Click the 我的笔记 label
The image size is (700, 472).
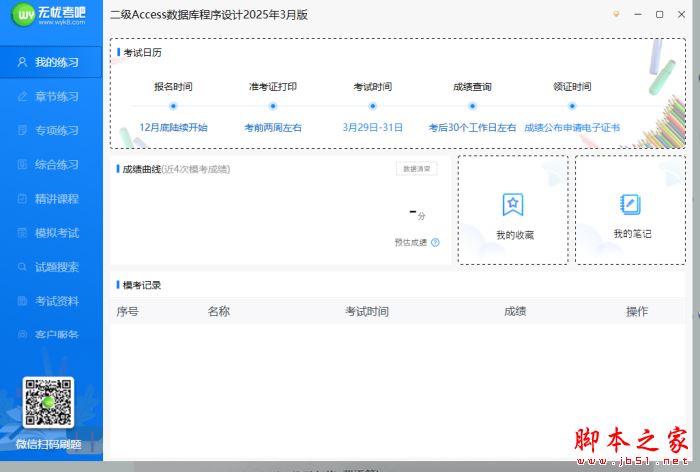pos(632,234)
